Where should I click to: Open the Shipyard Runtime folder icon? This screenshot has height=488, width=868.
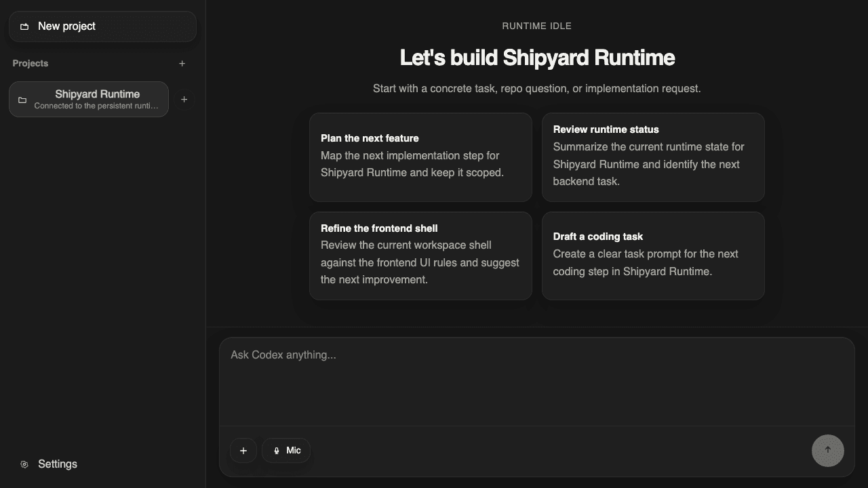(x=22, y=100)
